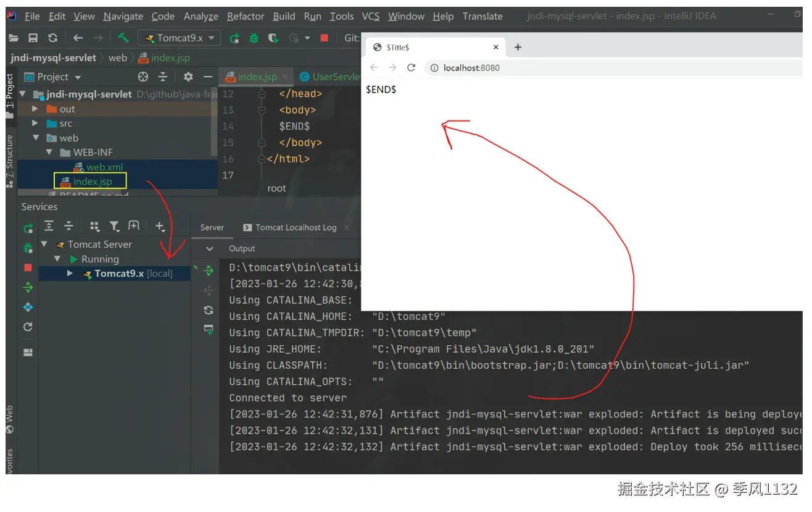Image resolution: width=812 pixels, height=512 pixels.
Task: Rerun Tomcat9.x from the main toolbar
Action: click(x=234, y=38)
